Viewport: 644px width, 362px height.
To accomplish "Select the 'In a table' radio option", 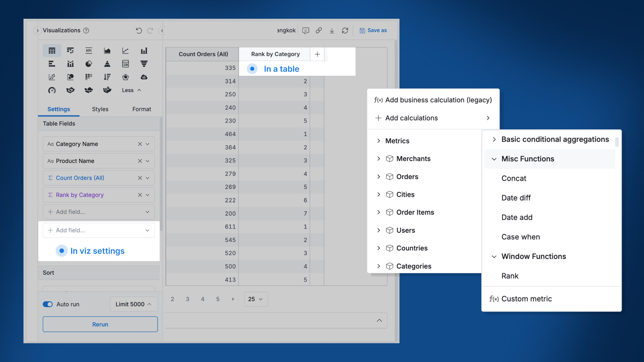I will [252, 69].
